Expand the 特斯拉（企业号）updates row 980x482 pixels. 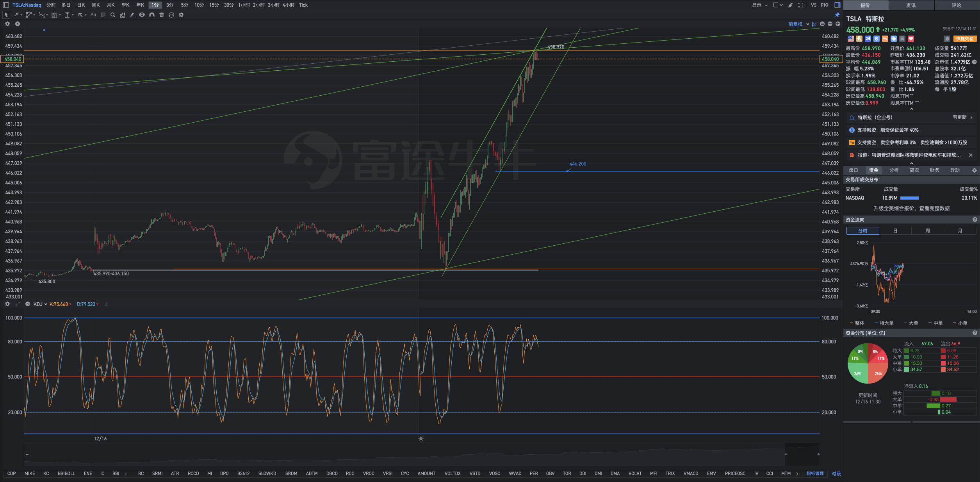pos(911,117)
